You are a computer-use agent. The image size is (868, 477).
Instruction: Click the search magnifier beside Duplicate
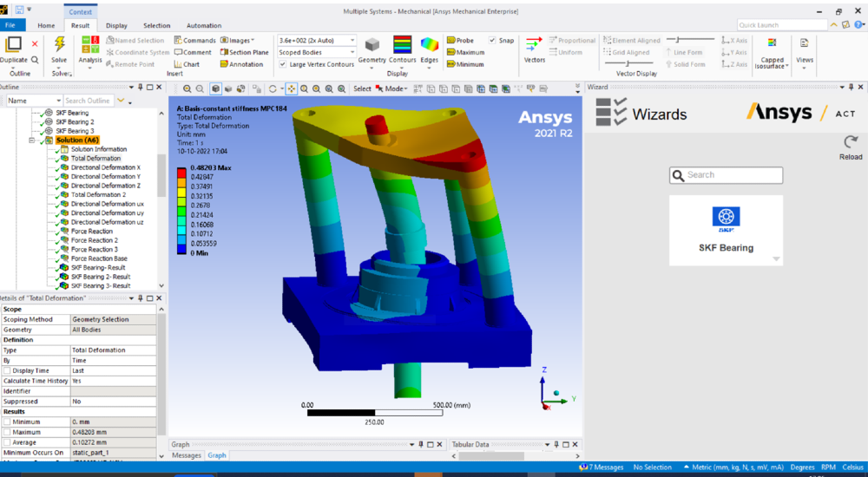click(x=35, y=60)
